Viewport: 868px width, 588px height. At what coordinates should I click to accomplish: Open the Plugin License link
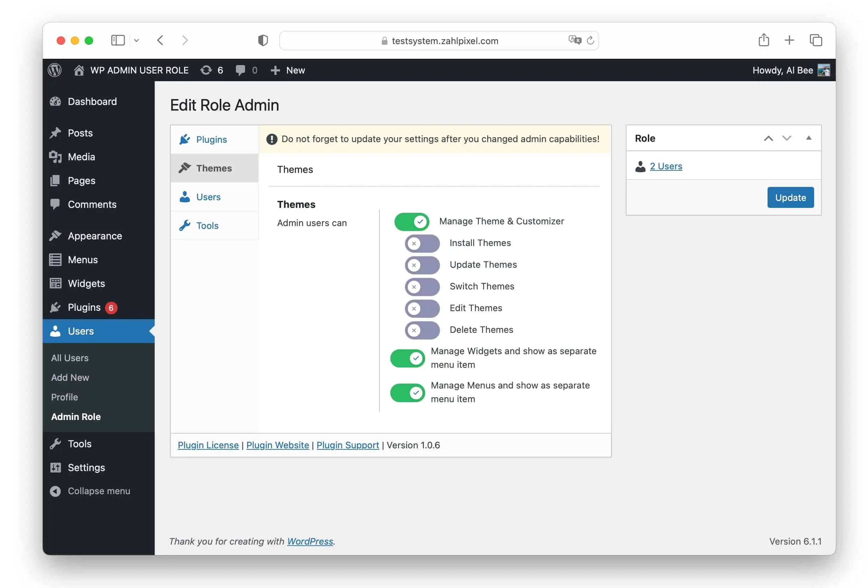tap(208, 445)
